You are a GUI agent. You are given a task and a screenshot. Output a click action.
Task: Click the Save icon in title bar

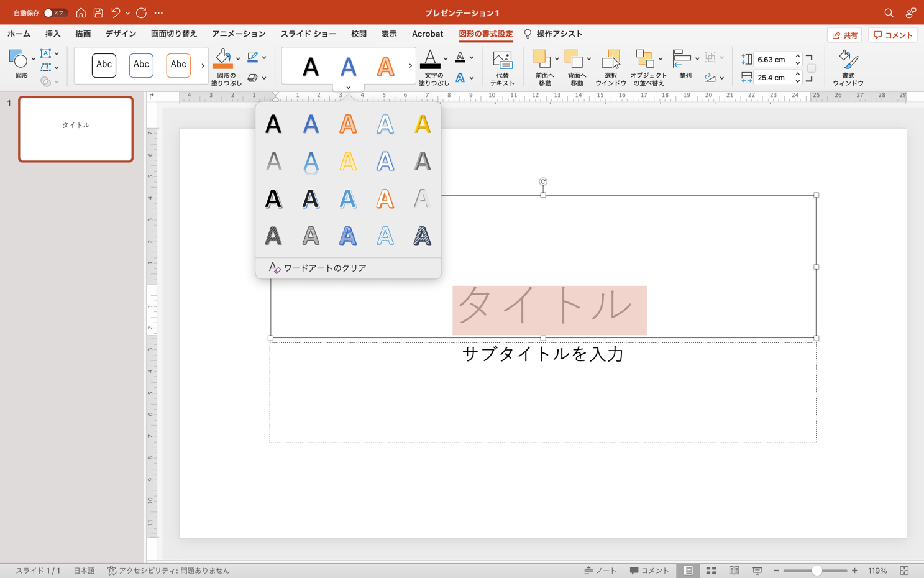tap(98, 12)
